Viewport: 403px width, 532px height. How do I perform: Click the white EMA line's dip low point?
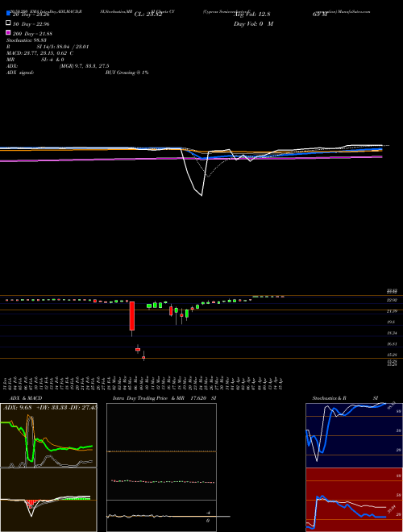201,195
